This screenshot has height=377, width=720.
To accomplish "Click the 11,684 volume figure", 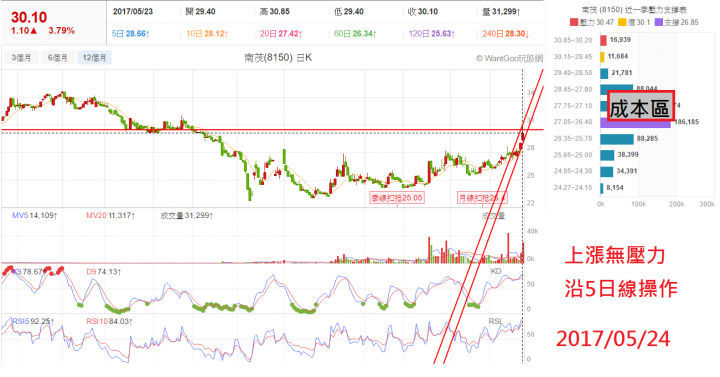I will pos(618,56).
